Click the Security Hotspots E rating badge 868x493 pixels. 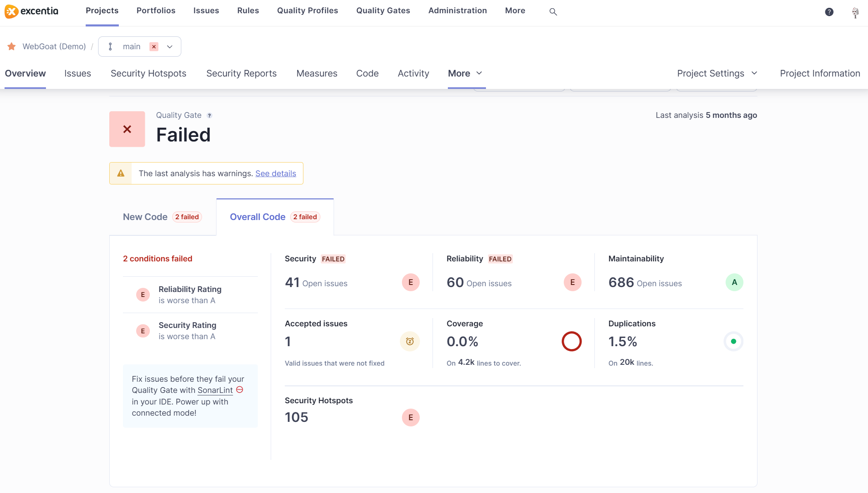click(411, 418)
